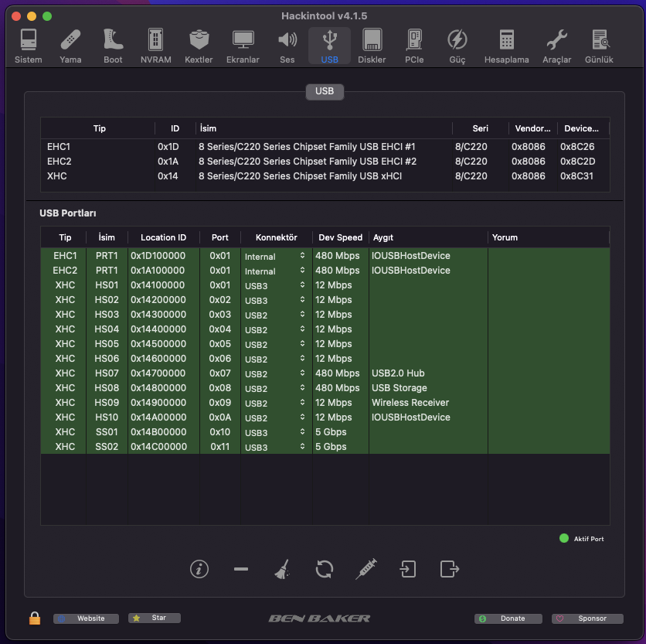Click the info icon below port list
646x644 pixels.
point(199,569)
